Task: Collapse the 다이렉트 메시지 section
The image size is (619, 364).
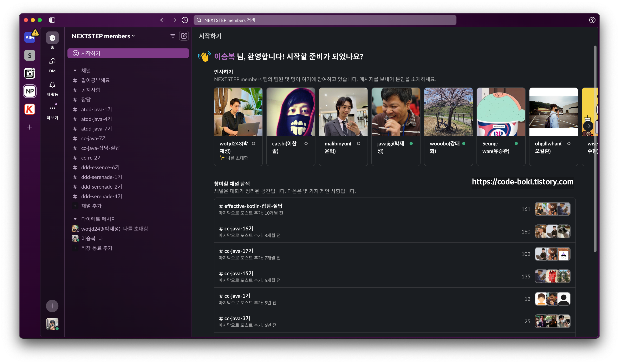Action: (x=75, y=219)
